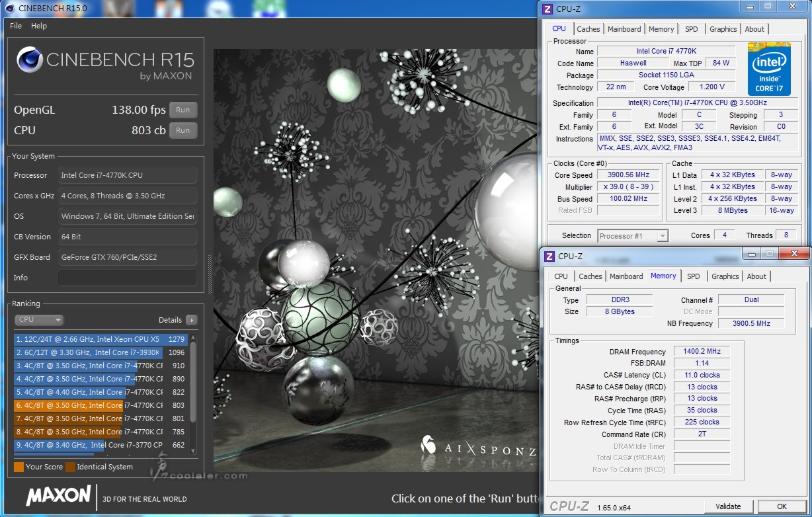812x517 pixels.
Task: Click the CAS# Latency value "11.0 clocks"
Action: click(702, 375)
